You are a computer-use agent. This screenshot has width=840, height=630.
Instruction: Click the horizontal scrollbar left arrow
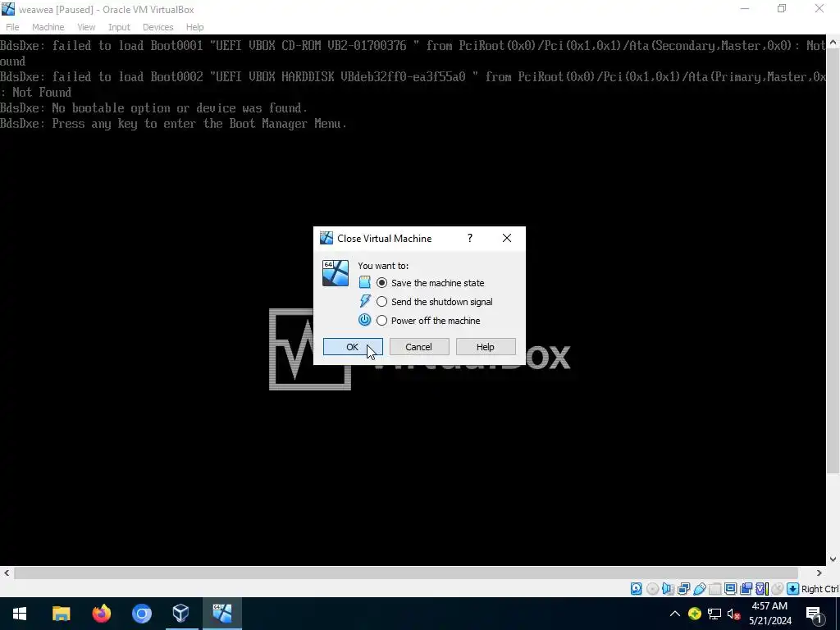(x=7, y=573)
